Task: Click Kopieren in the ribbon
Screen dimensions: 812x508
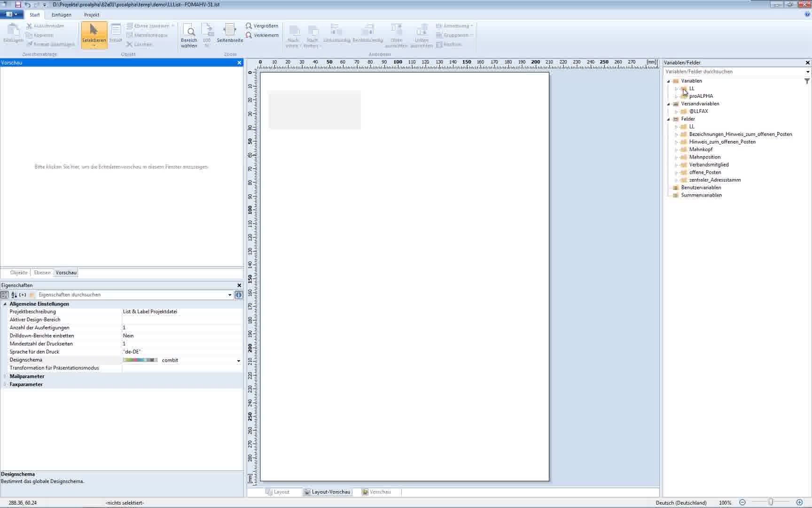Action: [39, 35]
